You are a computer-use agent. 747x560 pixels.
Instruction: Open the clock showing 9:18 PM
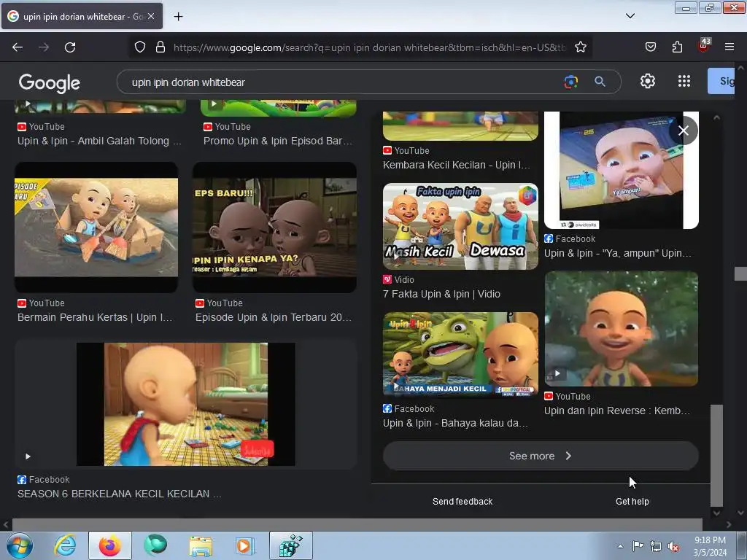tap(710, 546)
